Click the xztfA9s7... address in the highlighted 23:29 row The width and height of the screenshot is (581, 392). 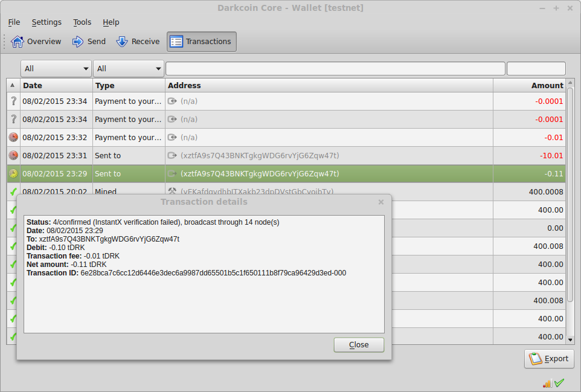260,174
